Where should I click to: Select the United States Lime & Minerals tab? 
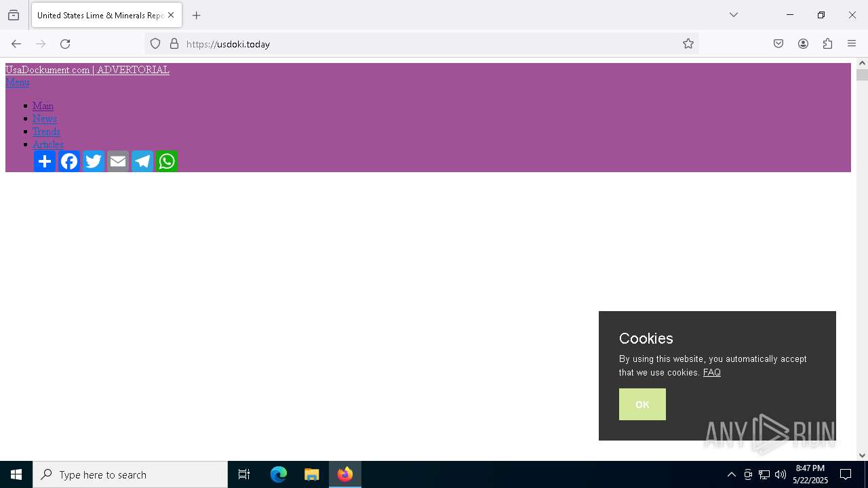(x=106, y=15)
